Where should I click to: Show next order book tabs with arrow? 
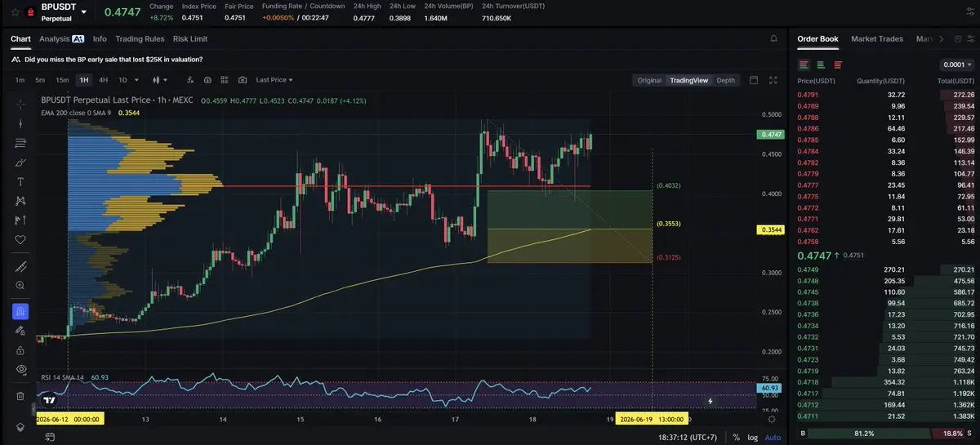[941, 38]
